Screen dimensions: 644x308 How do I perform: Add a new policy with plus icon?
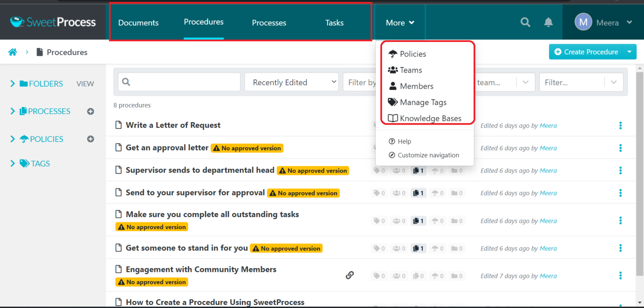click(x=91, y=139)
